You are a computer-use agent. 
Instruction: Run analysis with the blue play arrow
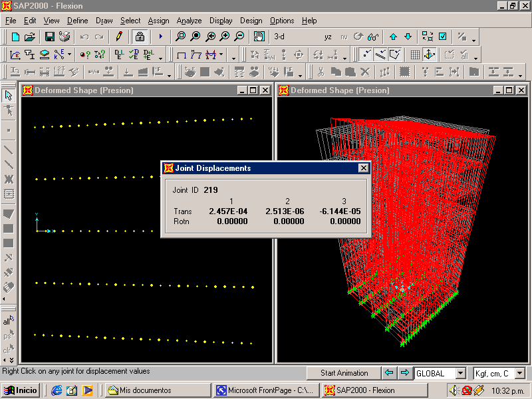click(161, 37)
